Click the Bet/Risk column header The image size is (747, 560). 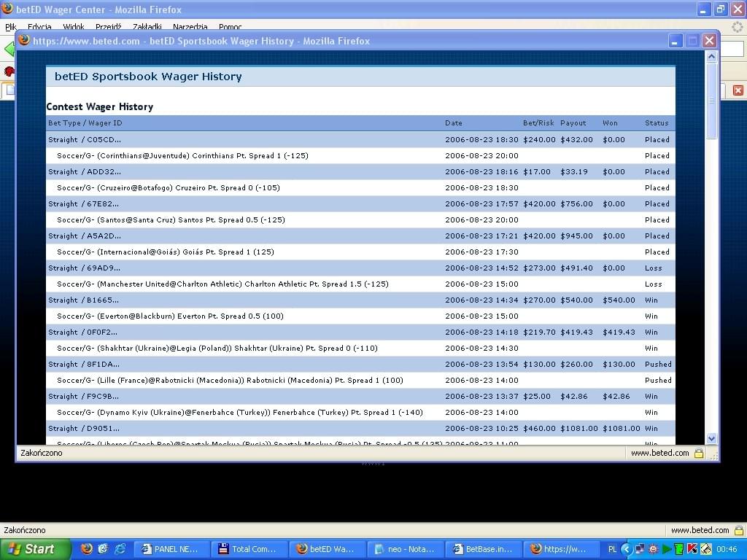tap(538, 122)
